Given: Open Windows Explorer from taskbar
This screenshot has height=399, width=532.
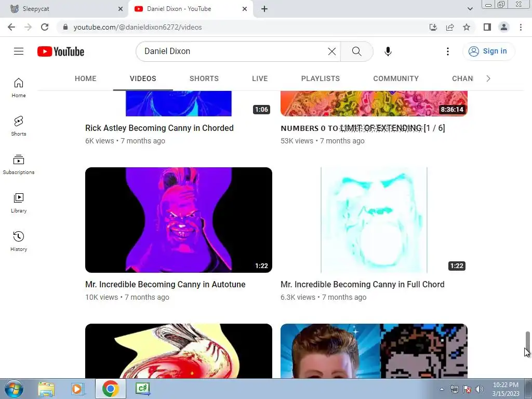Looking at the screenshot, I should [x=46, y=389].
